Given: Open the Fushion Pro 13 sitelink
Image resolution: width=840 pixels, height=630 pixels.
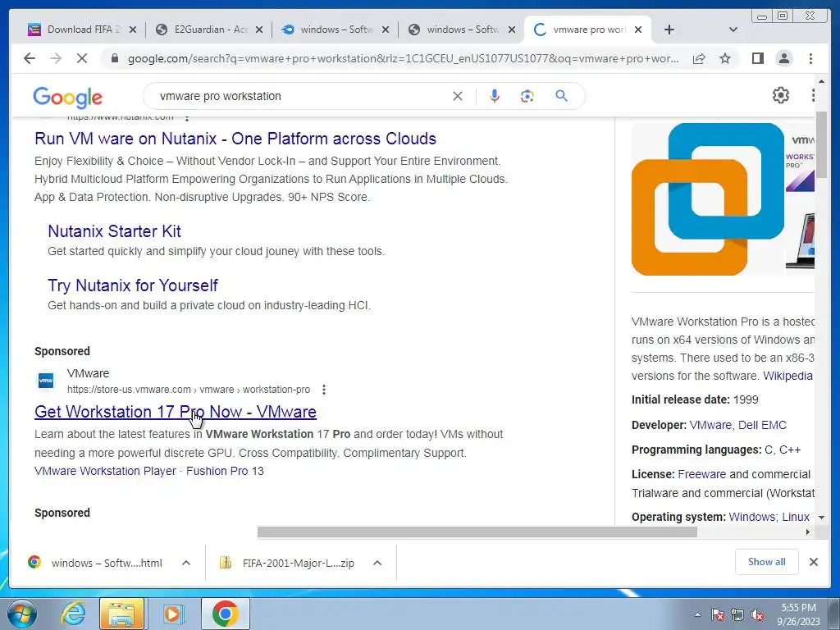Looking at the screenshot, I should pyautogui.click(x=225, y=471).
